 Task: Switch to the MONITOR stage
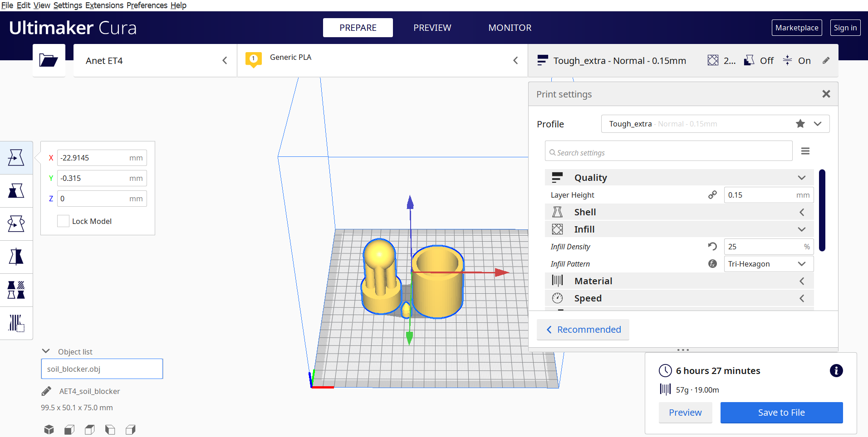tap(510, 28)
